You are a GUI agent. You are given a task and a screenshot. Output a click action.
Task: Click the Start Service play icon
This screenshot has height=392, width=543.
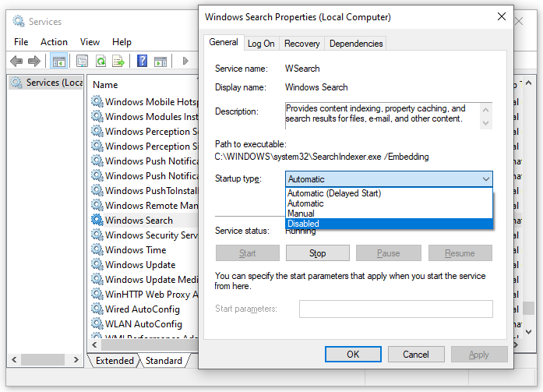click(185, 62)
